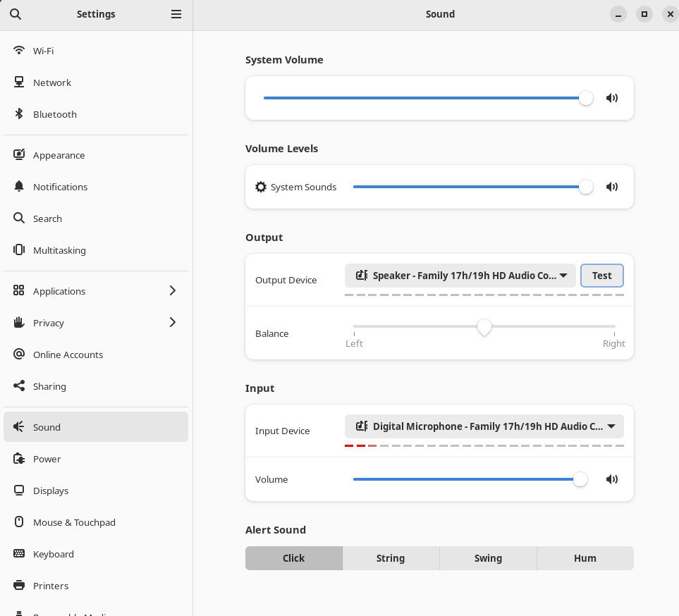This screenshot has height=616, width=679.
Task: Mute System Sounds with its speaker icon
Action: pos(612,187)
